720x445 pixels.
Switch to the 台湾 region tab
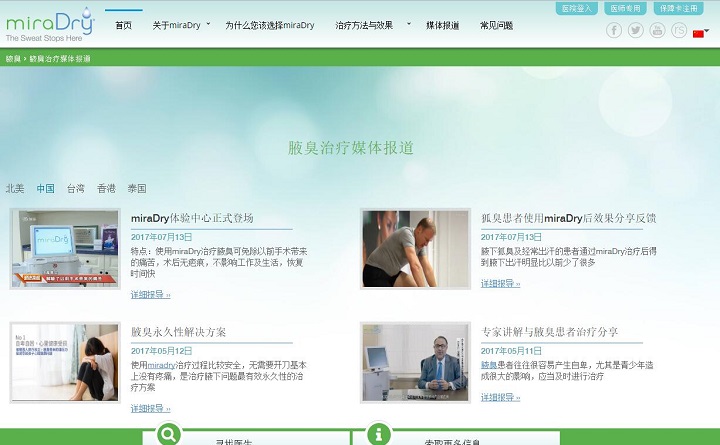tap(76, 188)
